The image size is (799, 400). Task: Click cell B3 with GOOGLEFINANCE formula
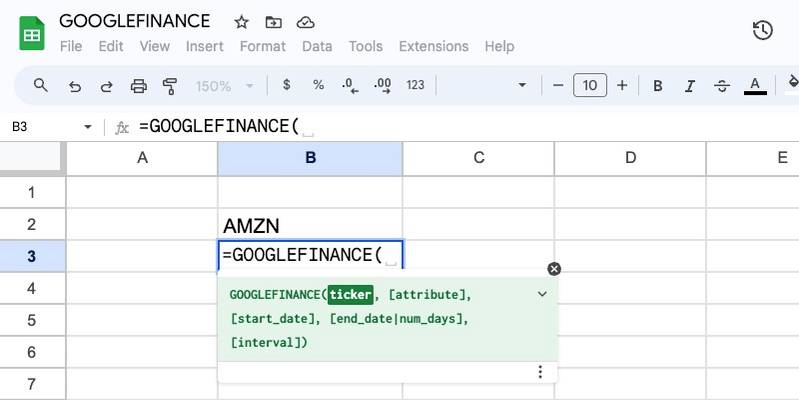tap(310, 255)
